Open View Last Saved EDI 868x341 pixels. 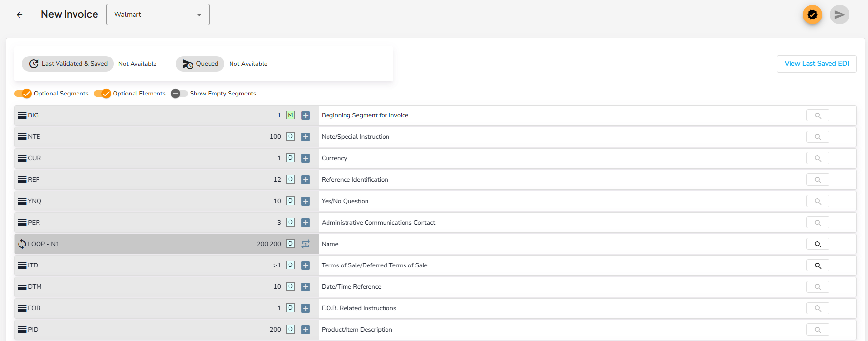point(816,64)
